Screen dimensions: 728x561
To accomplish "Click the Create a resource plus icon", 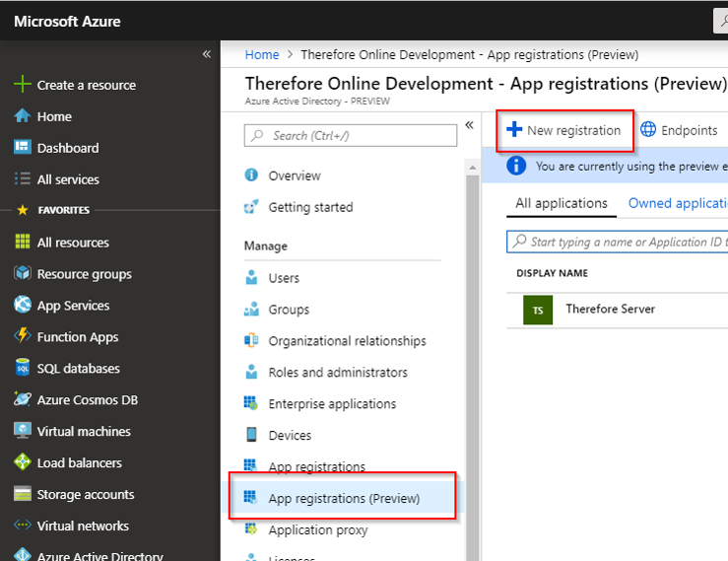I will 23,85.
